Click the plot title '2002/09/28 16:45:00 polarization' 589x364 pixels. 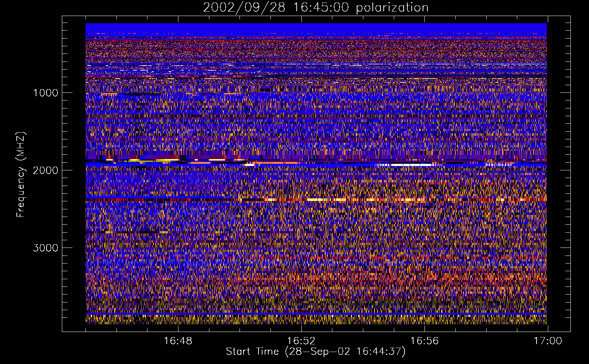pyautogui.click(x=316, y=7)
